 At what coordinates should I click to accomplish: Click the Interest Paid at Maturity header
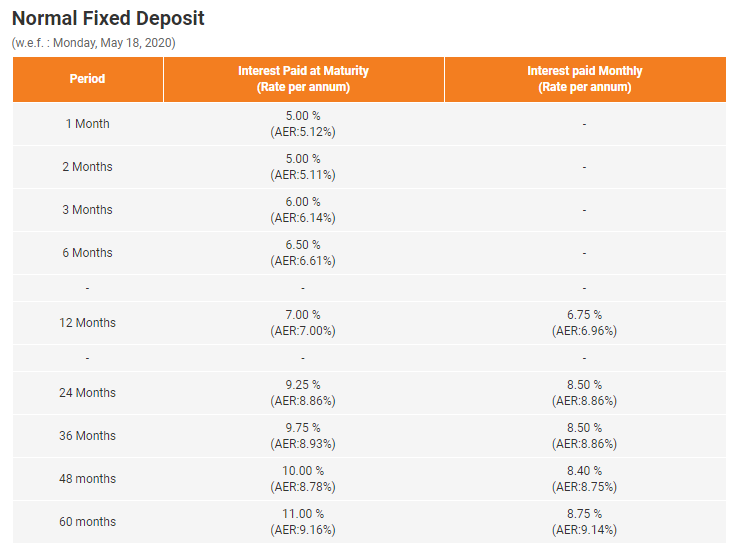point(303,79)
